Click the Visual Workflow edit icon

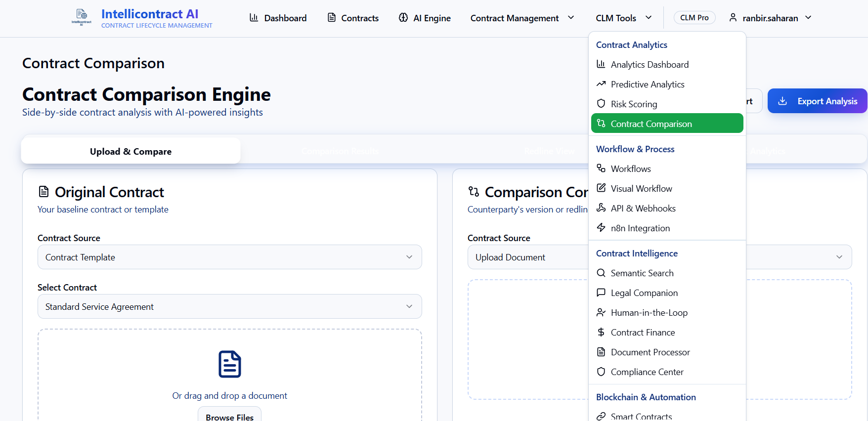(x=601, y=188)
